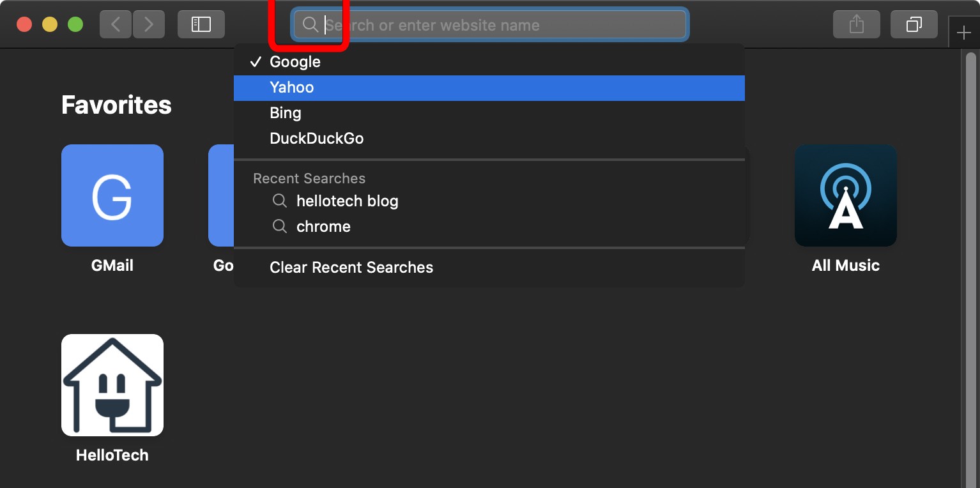This screenshot has height=488, width=980.
Task: Open the tab overview button
Action: click(914, 24)
